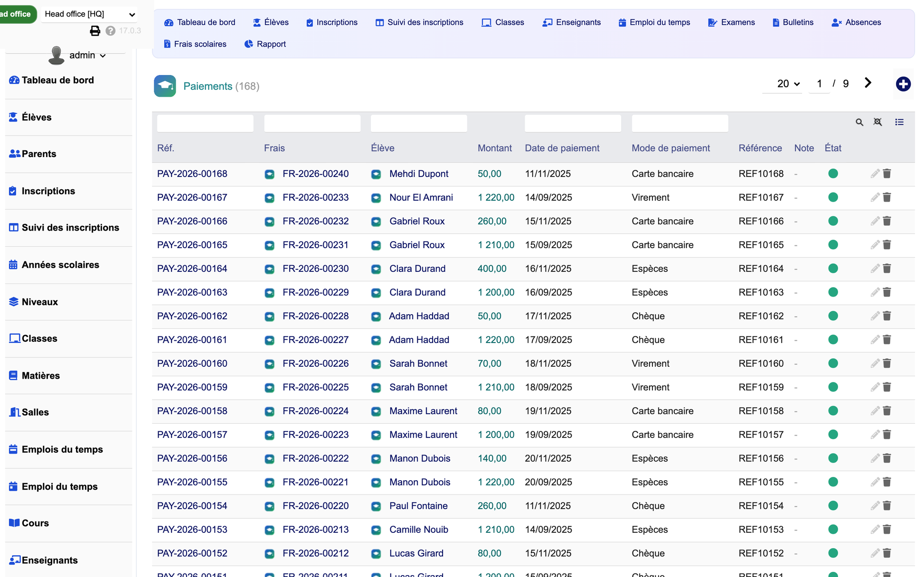
Task: Open fee FR-2026-00212 link
Action: (x=316, y=553)
